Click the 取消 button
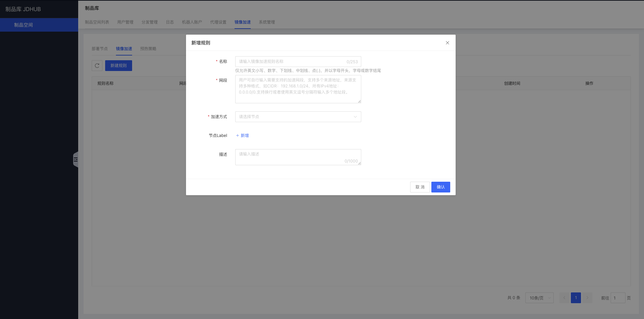644x319 pixels. (x=420, y=187)
